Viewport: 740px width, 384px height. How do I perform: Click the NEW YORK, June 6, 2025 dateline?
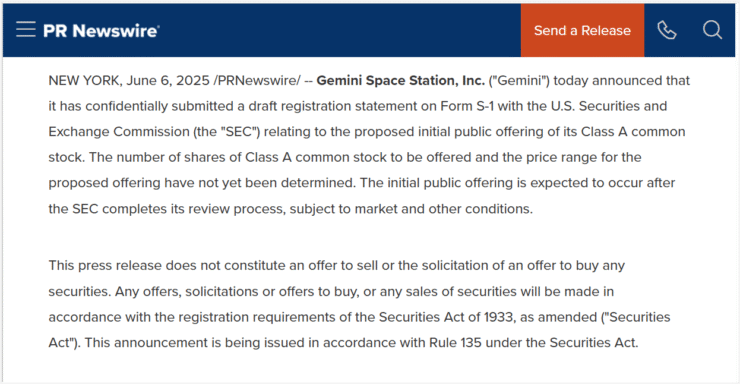pyautogui.click(x=129, y=81)
